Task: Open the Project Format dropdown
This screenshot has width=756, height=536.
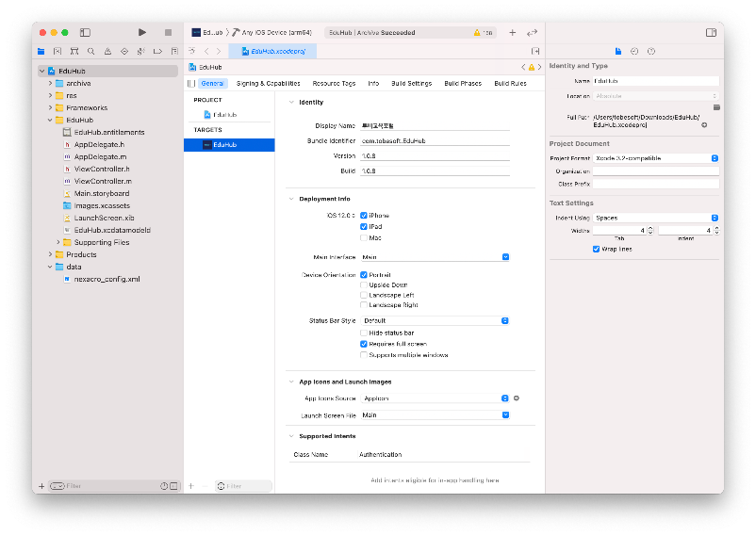Action: click(656, 158)
